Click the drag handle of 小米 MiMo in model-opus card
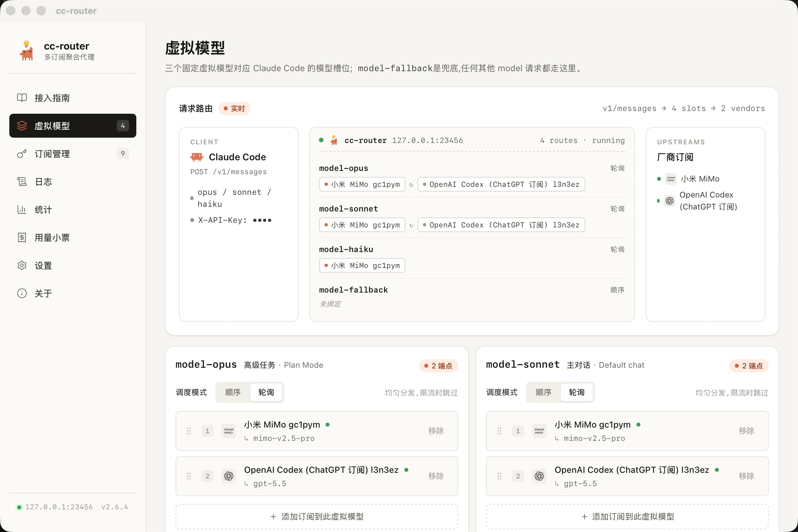798x532 pixels. (189, 431)
